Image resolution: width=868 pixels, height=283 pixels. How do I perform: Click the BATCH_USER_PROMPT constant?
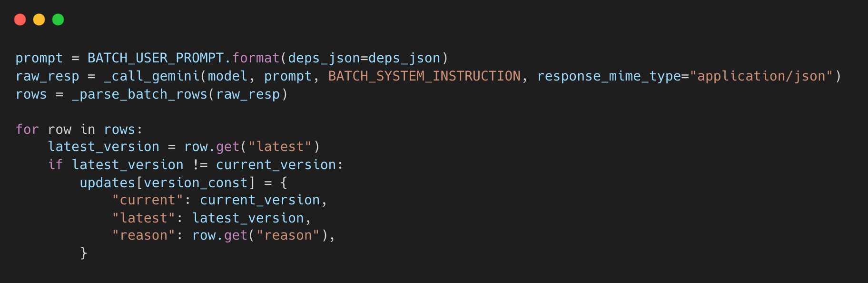click(x=156, y=58)
